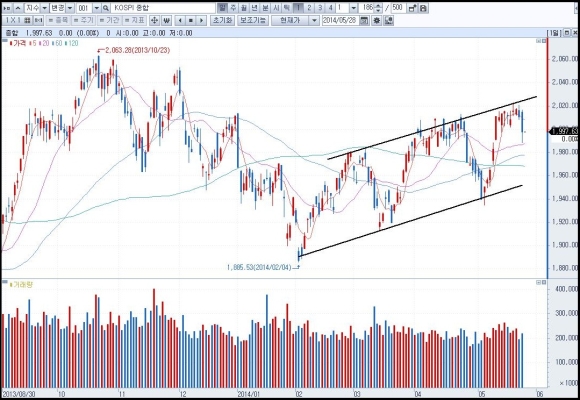Increase the 186 bar count stepper
Screen dimensions: 580x400
click(x=378, y=6)
